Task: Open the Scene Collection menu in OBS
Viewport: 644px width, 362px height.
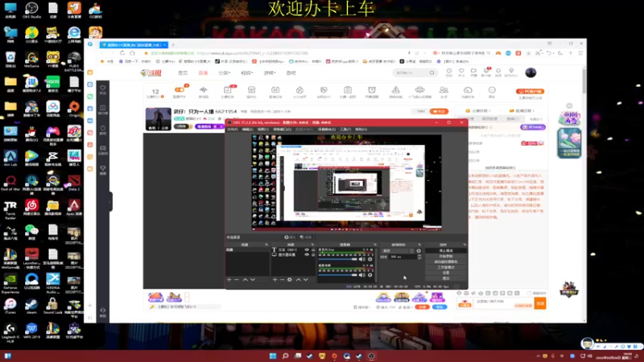Action: (x=327, y=130)
